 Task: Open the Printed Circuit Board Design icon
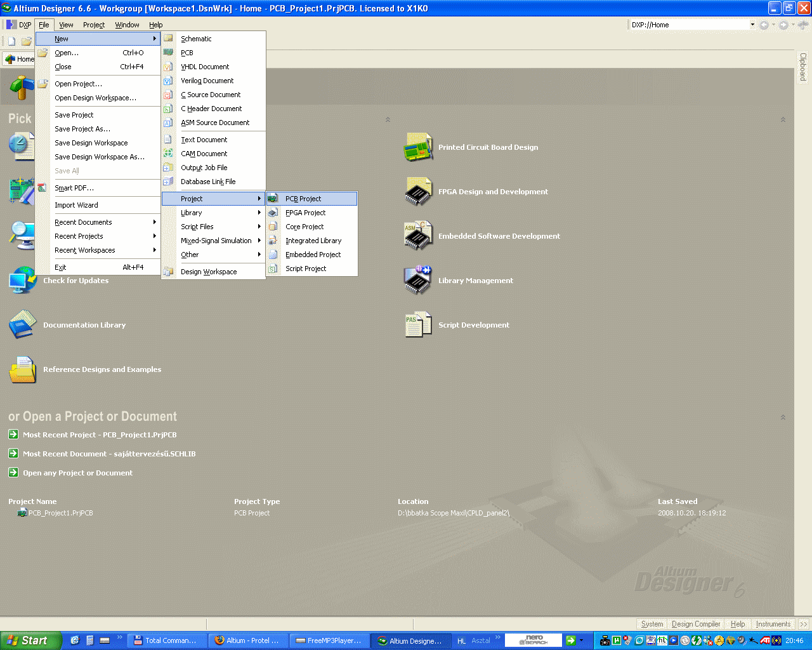[418, 147]
